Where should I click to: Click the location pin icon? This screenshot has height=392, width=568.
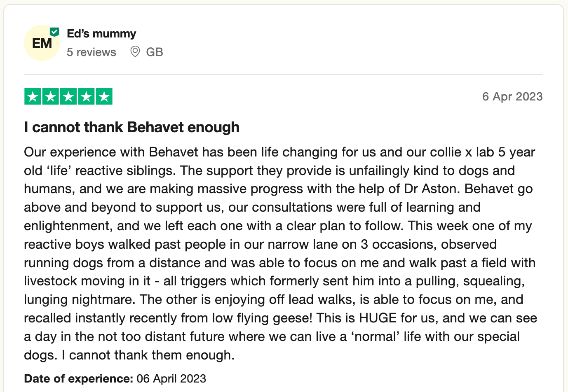pos(135,51)
